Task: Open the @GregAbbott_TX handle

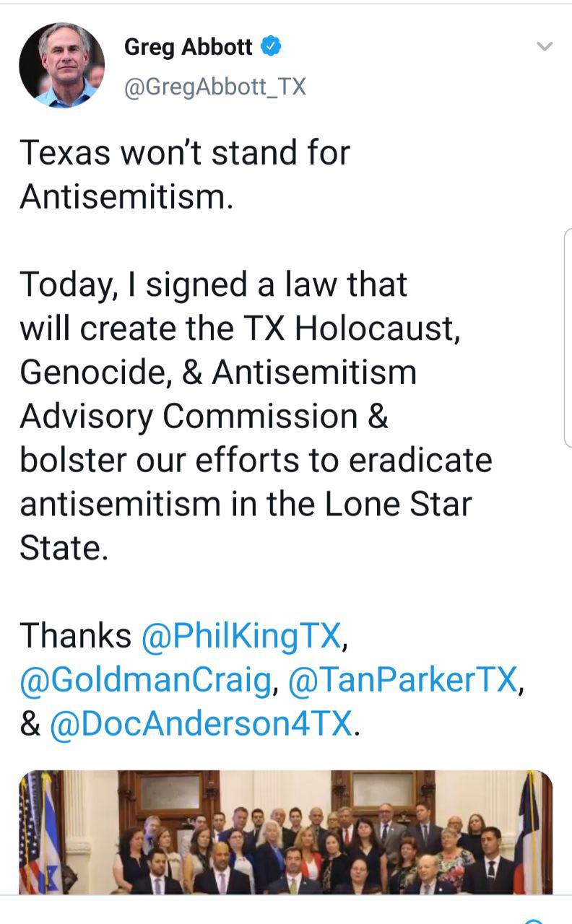Action: 215,87
